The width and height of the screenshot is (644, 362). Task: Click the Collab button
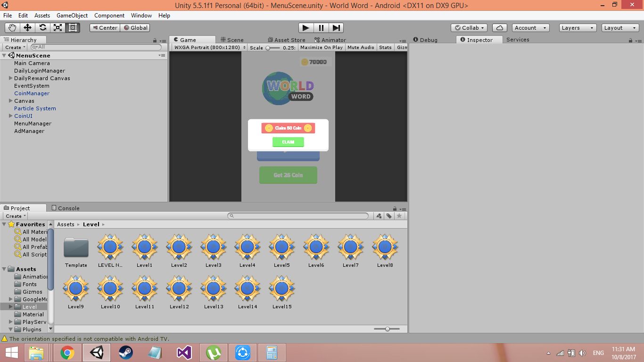pos(469,28)
